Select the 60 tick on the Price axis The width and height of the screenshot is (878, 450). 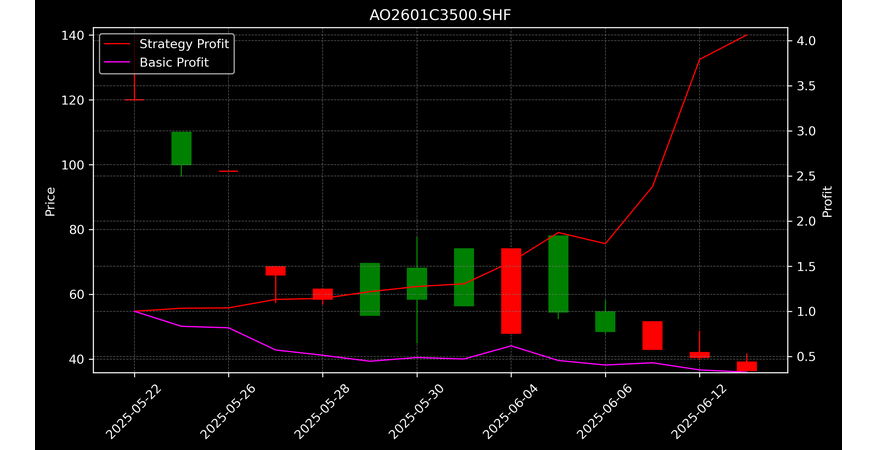(x=78, y=294)
